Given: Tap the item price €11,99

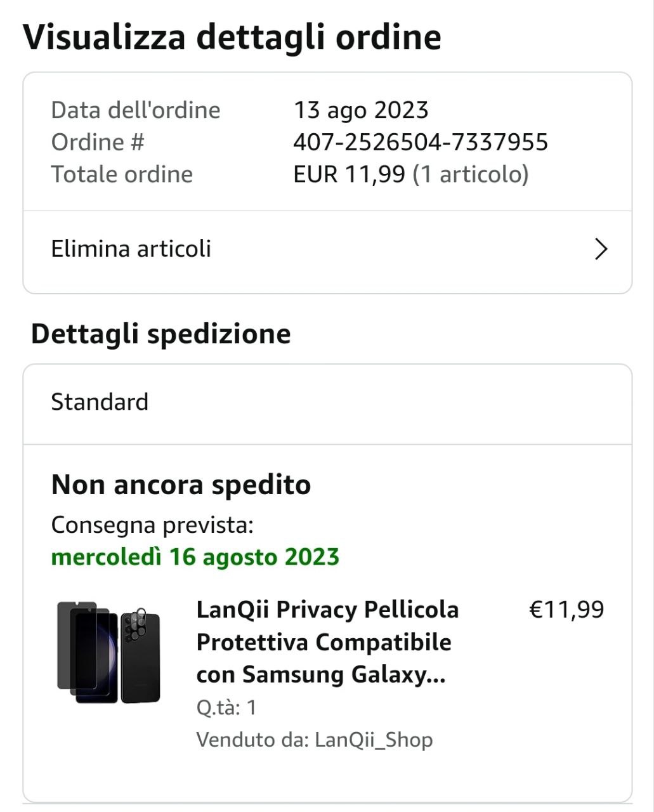Looking at the screenshot, I should pyautogui.click(x=566, y=610).
